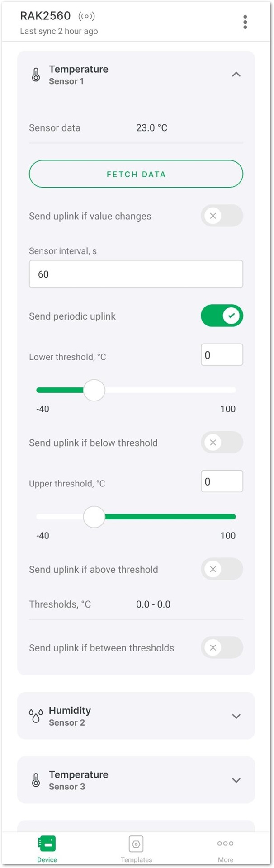
Task: Click the thermometer icon of Sensor 1
Action: 36,75
